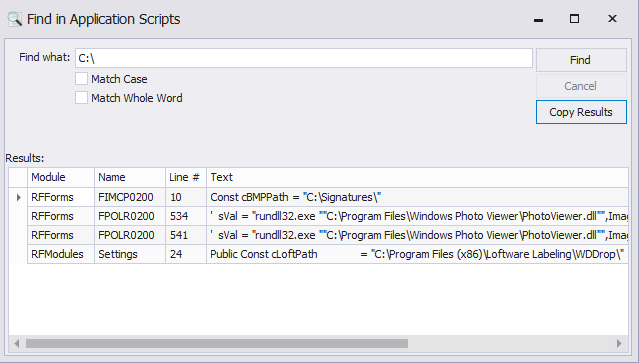The height and width of the screenshot is (363, 639).
Task: Click the magnifier icon in title bar
Action: 15,19
